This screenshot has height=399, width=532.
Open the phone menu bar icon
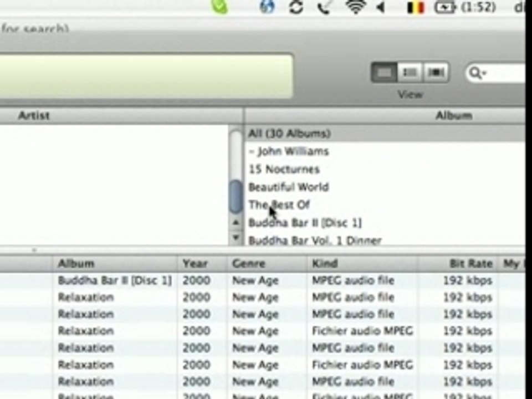point(324,7)
